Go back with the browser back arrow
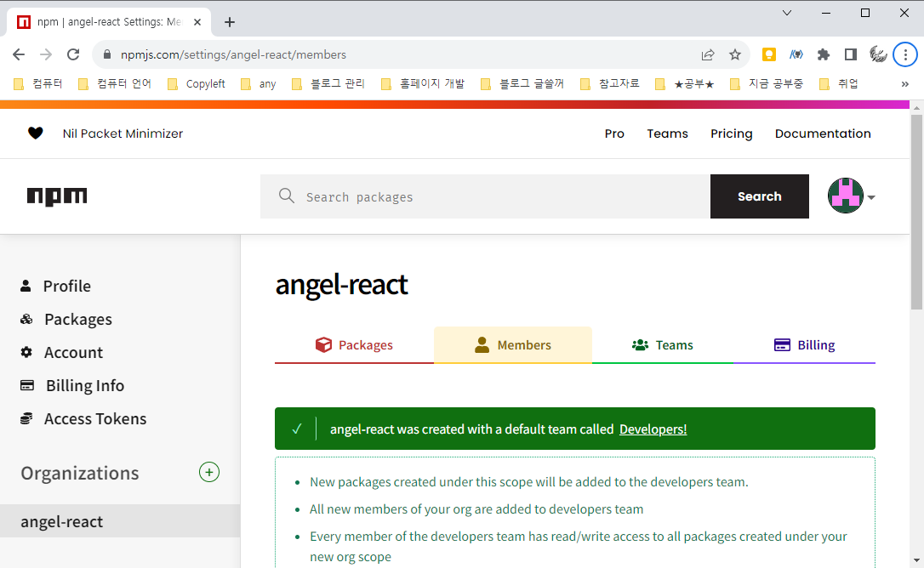This screenshot has width=924, height=568. (19, 54)
